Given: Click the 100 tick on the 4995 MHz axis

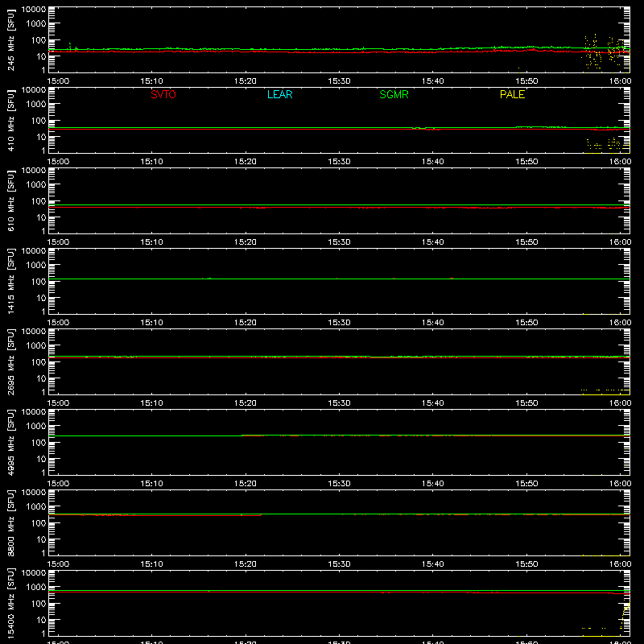Looking at the screenshot, I should [39, 442].
